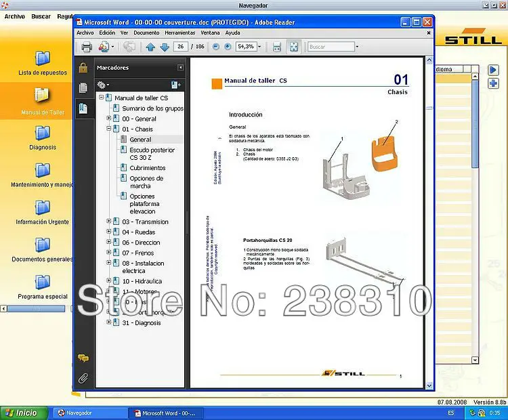Collapse the 01 - Chasis bookmark
508x420 pixels.
pyautogui.click(x=109, y=129)
